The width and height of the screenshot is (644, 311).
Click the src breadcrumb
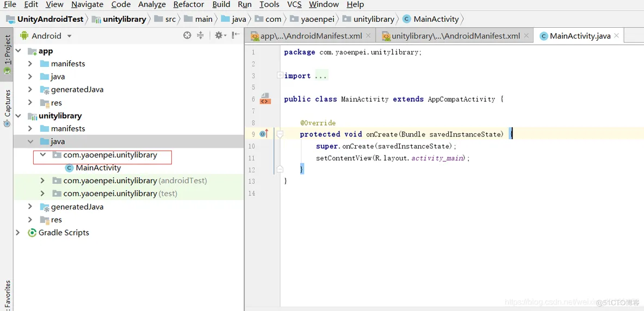pyautogui.click(x=165, y=19)
